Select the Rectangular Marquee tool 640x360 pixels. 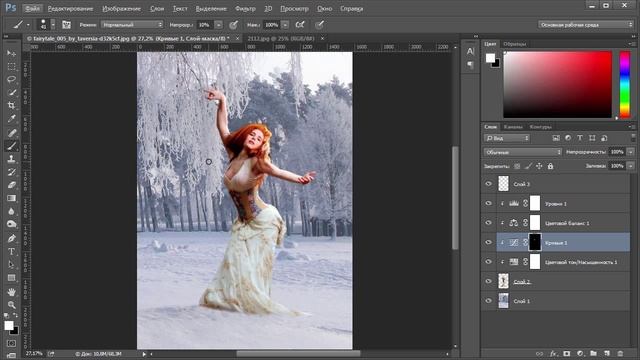[x=11, y=67]
